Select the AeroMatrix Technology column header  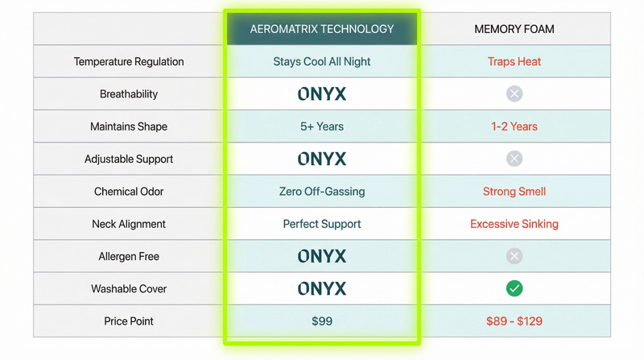pyautogui.click(x=322, y=29)
